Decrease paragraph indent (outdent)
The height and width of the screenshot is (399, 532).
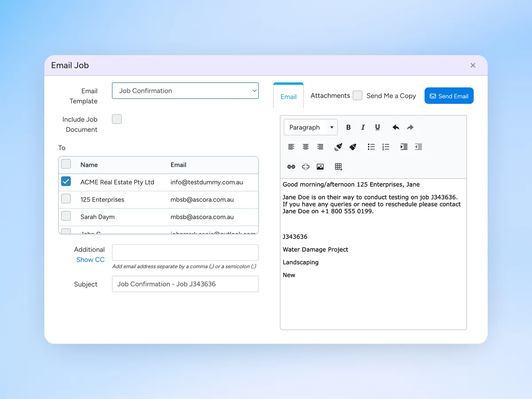(419, 147)
